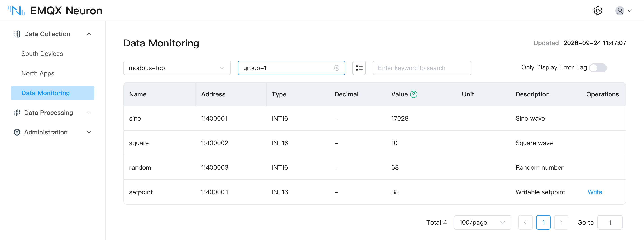Focus the keyword search field
This screenshot has width=644, height=240.
click(x=422, y=68)
